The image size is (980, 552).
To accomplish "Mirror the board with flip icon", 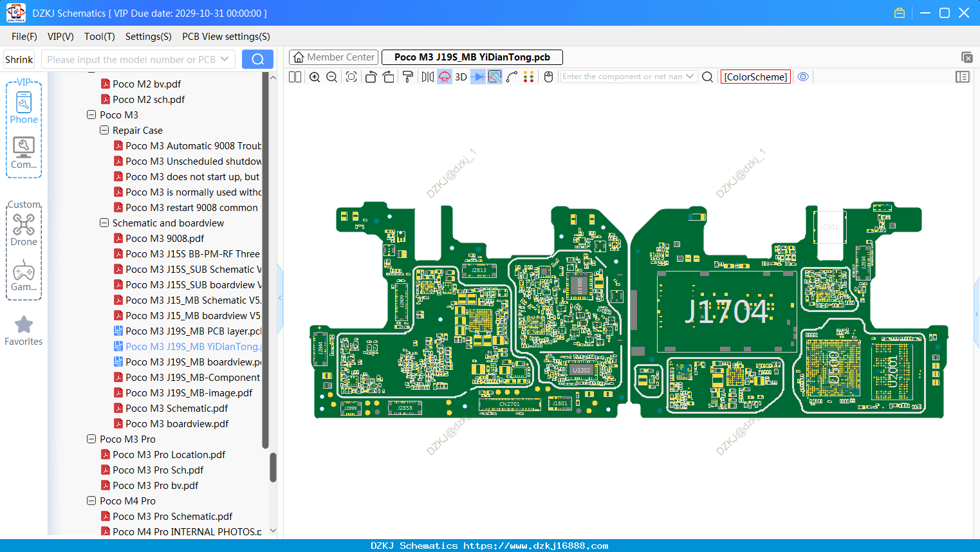I will click(x=427, y=77).
